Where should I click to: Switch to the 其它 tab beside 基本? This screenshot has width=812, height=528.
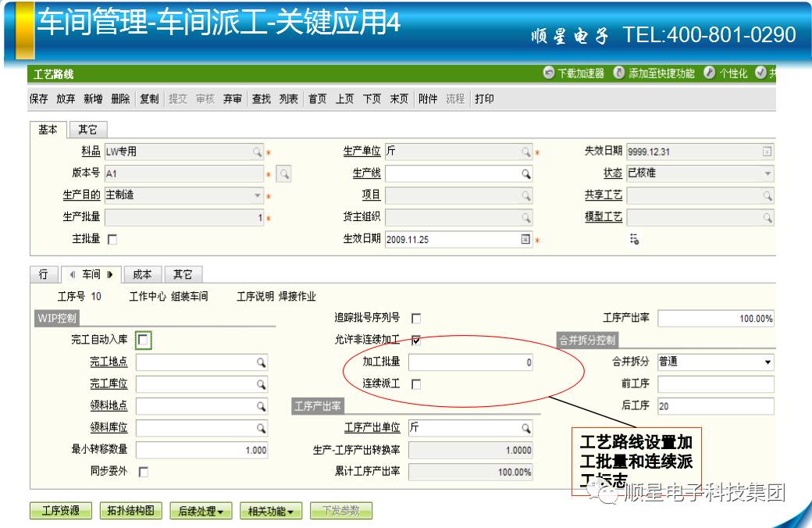pyautogui.click(x=87, y=130)
